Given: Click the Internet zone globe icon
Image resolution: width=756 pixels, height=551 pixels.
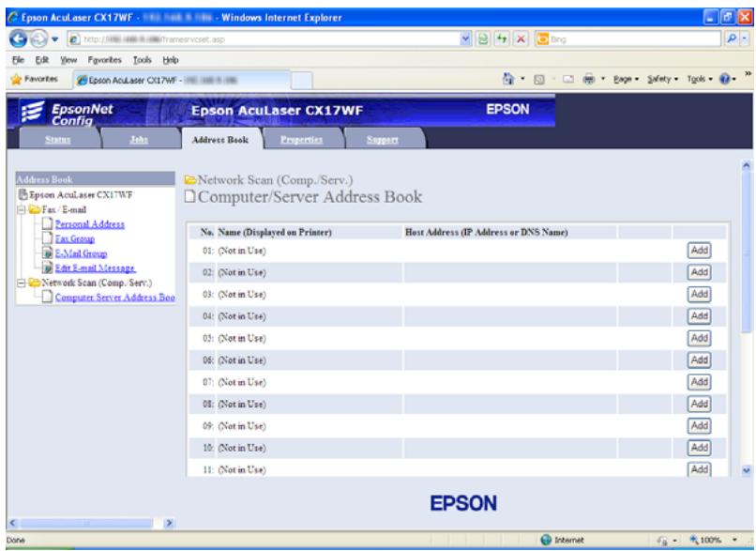Looking at the screenshot, I should [x=546, y=540].
